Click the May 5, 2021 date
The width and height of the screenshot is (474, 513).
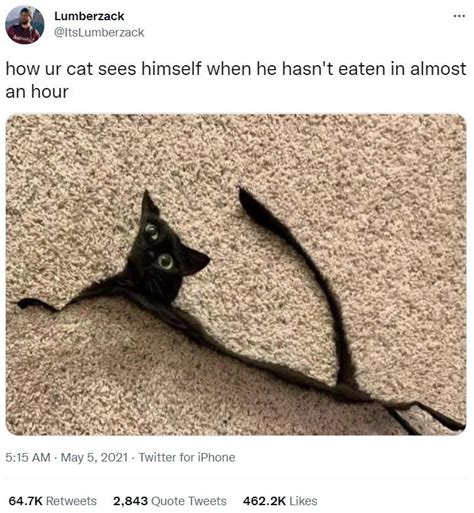pos(94,457)
